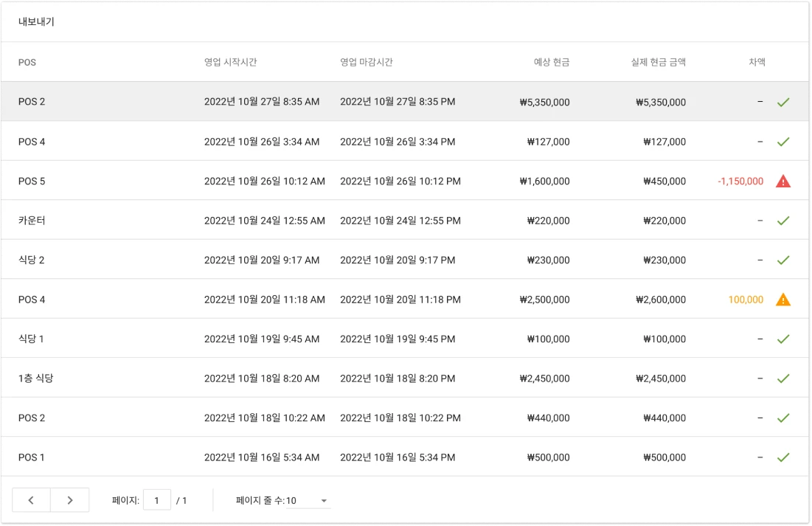Click the orange warning icon on the October 20 POS 4 row
The width and height of the screenshot is (812, 526).
(x=783, y=299)
